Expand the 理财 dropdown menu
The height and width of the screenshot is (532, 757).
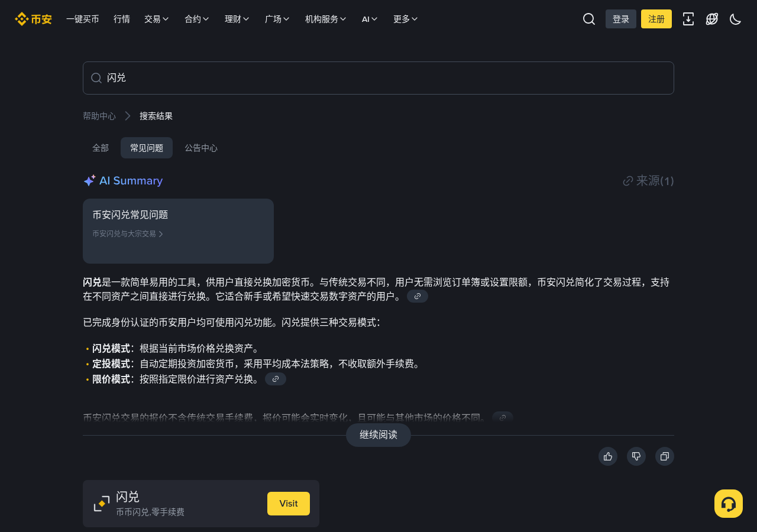click(237, 19)
